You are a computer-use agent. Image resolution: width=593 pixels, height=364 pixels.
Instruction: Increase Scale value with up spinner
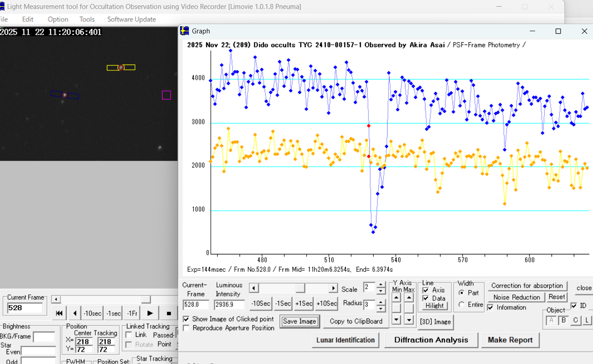click(x=381, y=285)
